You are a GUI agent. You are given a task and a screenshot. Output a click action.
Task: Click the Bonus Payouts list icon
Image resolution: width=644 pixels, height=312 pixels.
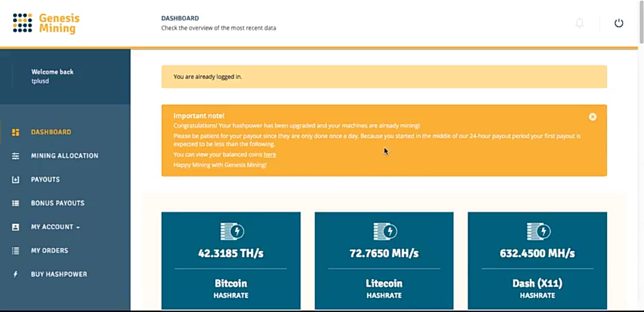[x=16, y=203]
